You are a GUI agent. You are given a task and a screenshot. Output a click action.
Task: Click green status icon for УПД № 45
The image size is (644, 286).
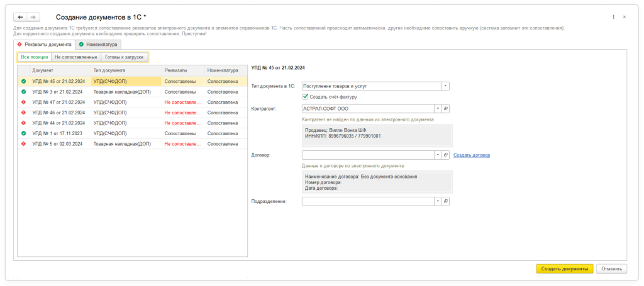[x=23, y=82]
